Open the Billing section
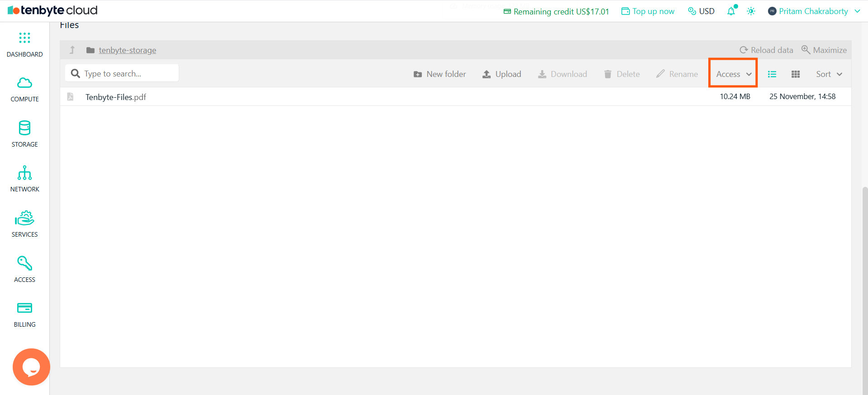Viewport: 868px width, 395px height. 24,315
